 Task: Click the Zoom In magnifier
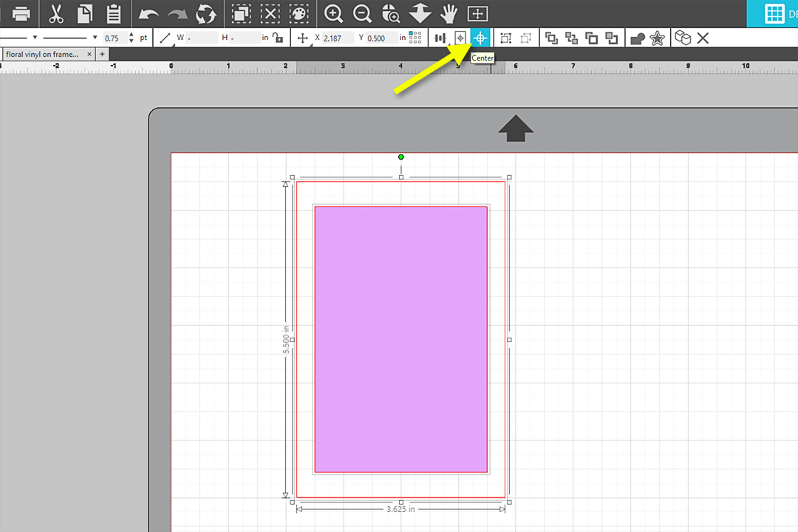tap(334, 13)
